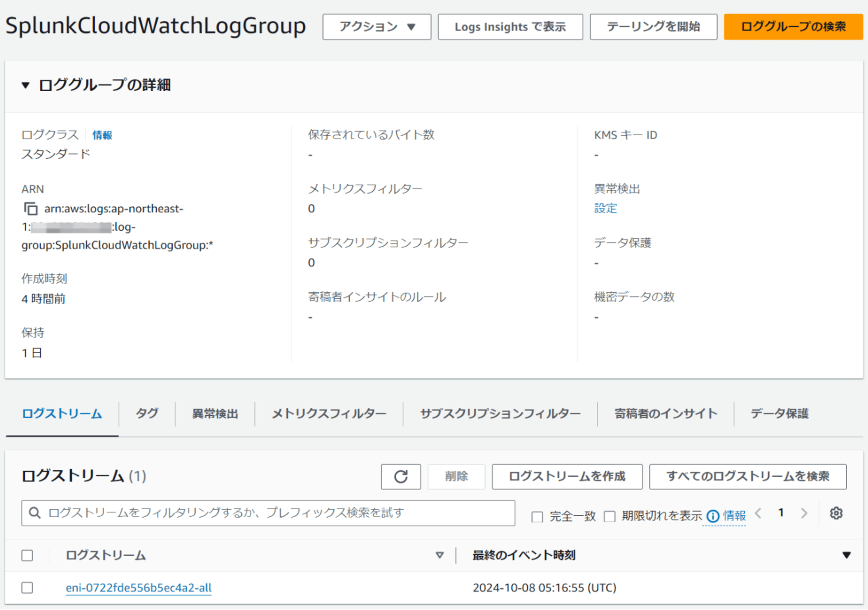Open log stream table settings gear
This screenshot has height=610, width=868.
pyautogui.click(x=836, y=513)
